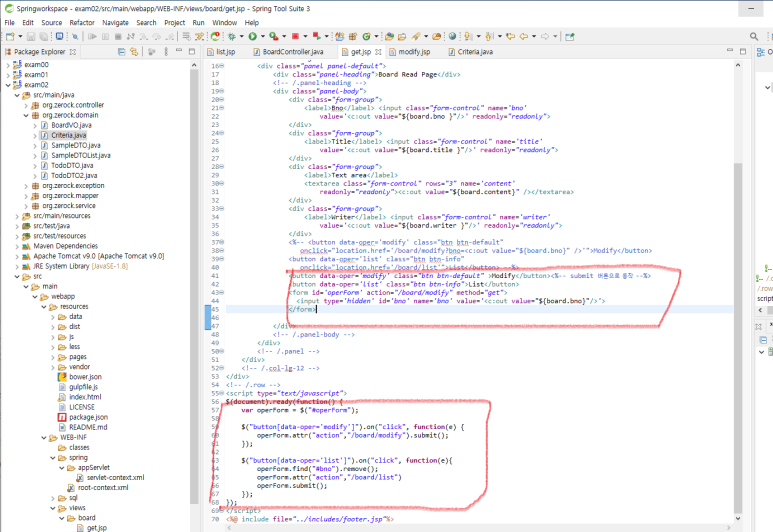Image resolution: width=773 pixels, height=532 pixels.
Task: Click the Resume debug icon
Action: point(92,36)
